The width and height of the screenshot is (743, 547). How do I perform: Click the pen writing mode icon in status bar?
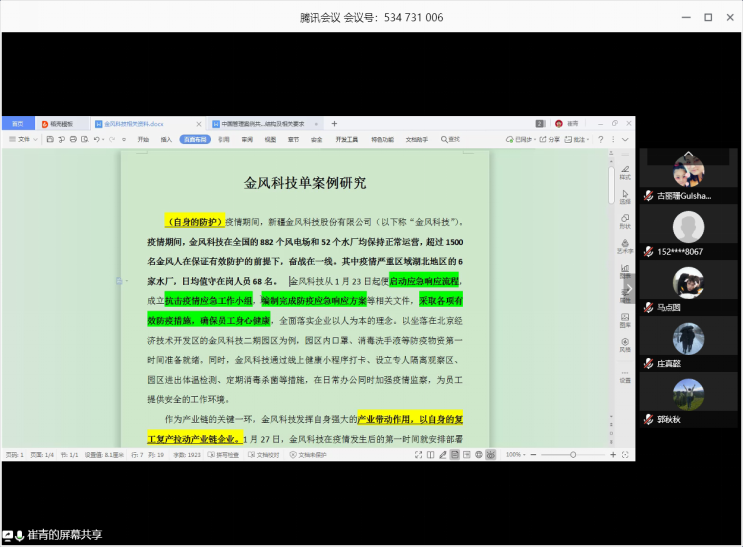(x=443, y=455)
